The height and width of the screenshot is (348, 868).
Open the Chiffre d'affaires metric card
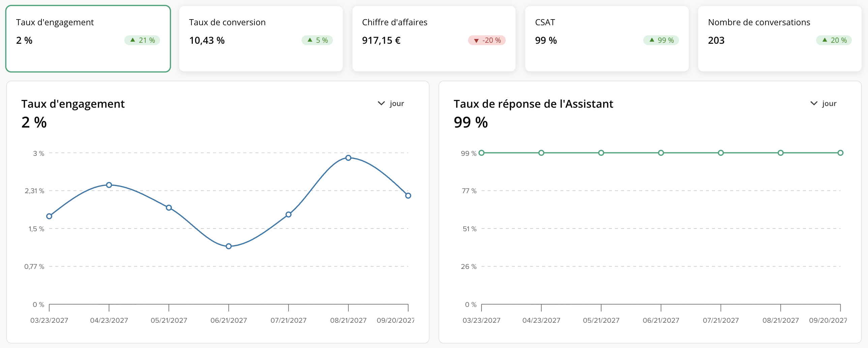(434, 39)
